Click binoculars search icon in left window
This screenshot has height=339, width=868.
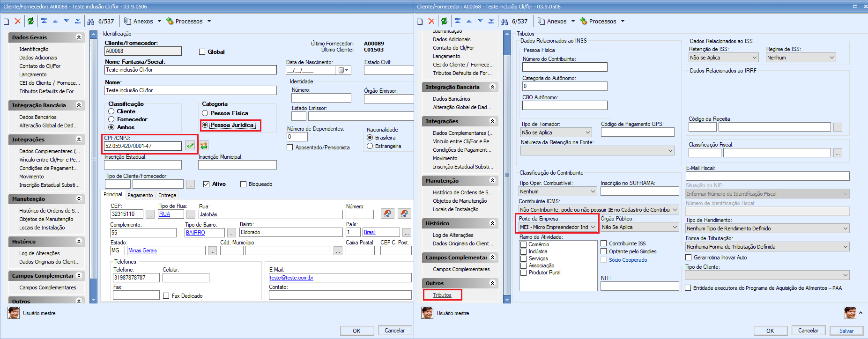tap(91, 22)
